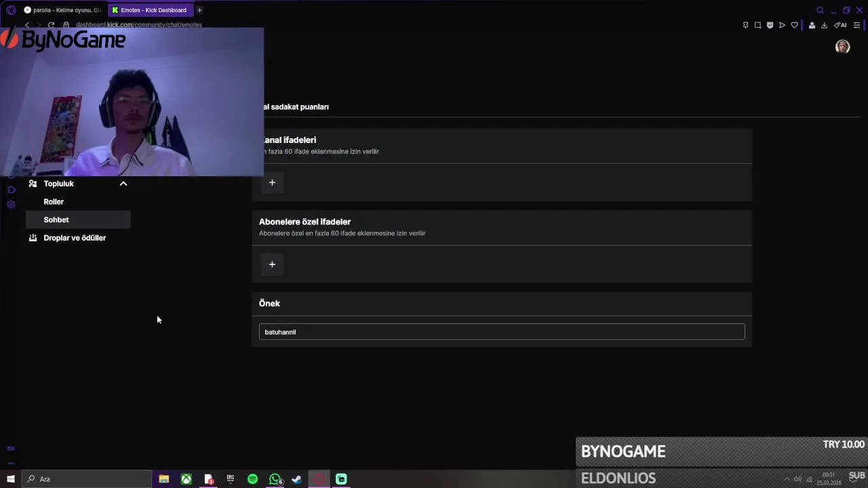868x488 pixels.
Task: Select Sohbet in the sidebar
Action: (x=78, y=220)
